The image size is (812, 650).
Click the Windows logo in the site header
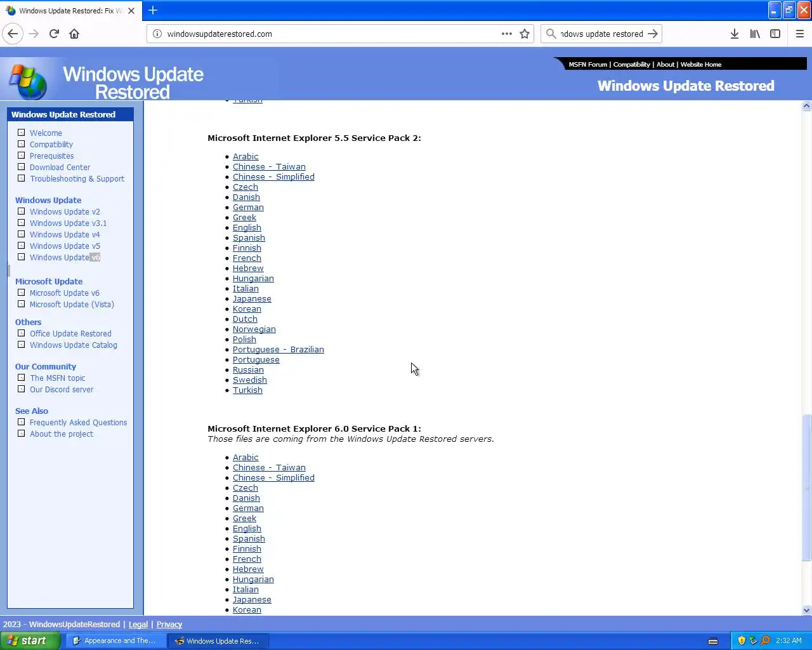(x=28, y=82)
